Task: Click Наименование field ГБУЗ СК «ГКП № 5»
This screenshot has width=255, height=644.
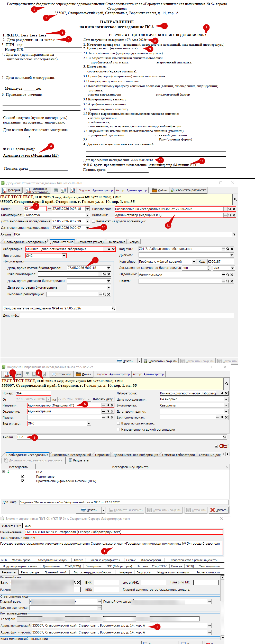Action: pyautogui.click(x=124, y=532)
